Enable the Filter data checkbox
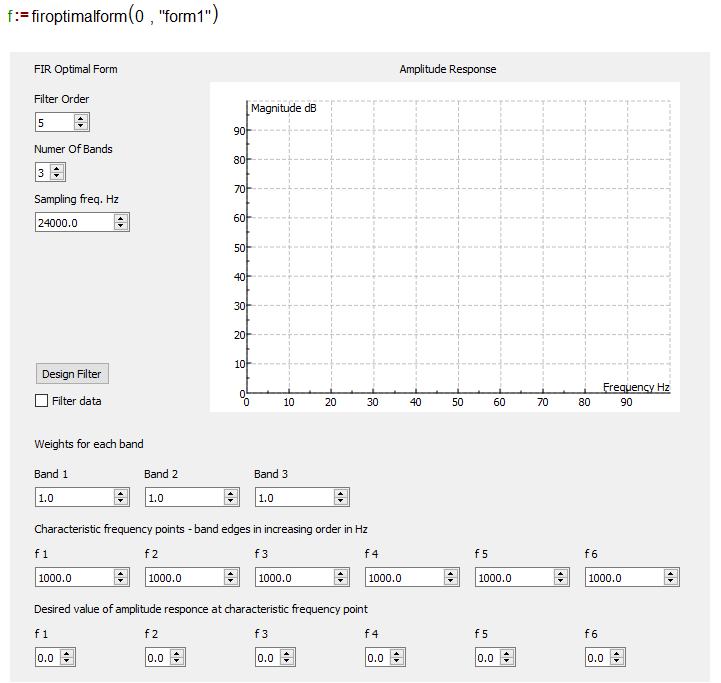Screen dimensions: 721x683 41,401
